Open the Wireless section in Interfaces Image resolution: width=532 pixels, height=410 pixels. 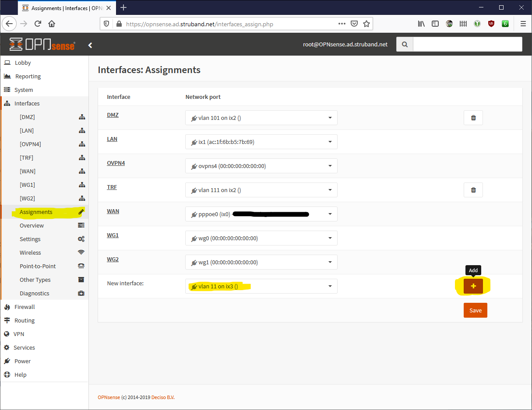(30, 252)
